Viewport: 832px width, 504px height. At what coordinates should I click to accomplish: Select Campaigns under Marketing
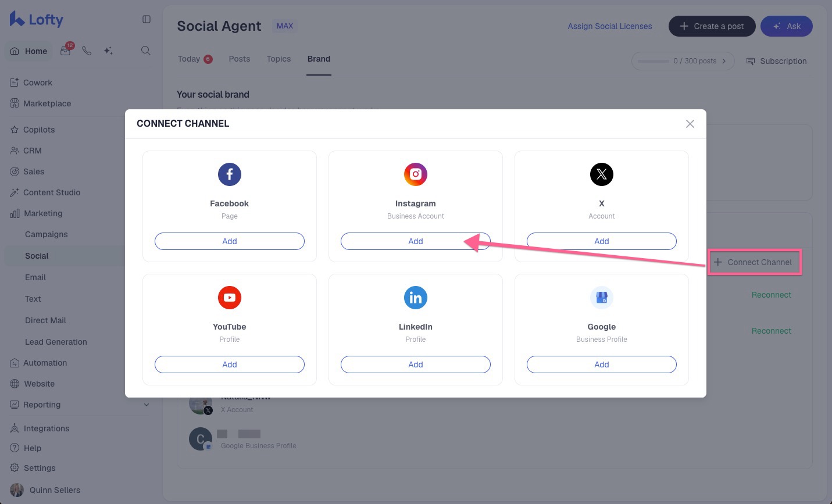47,234
